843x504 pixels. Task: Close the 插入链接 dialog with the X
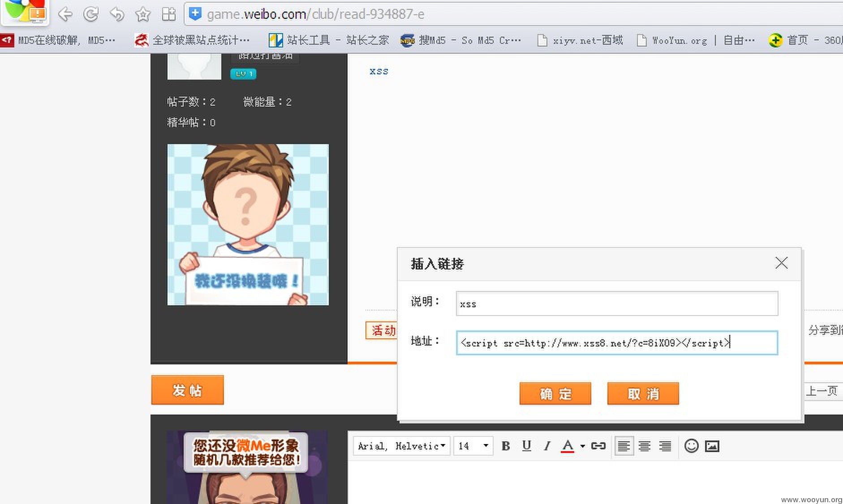(781, 263)
